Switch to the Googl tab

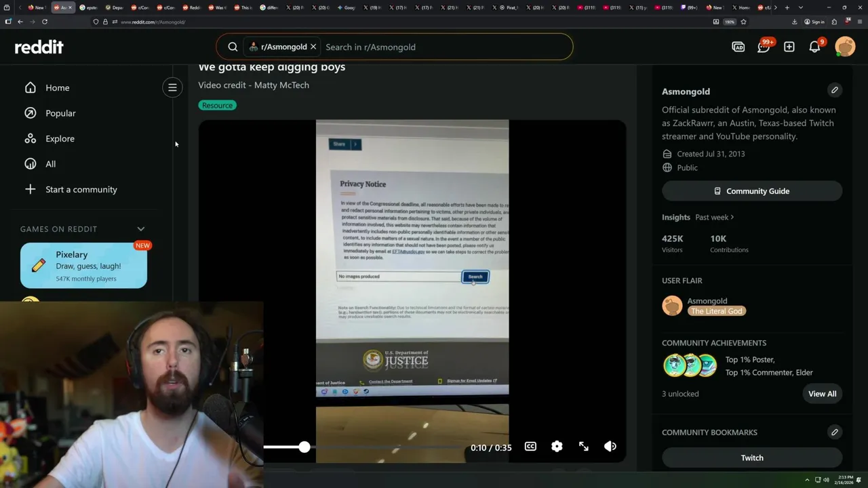click(346, 7)
